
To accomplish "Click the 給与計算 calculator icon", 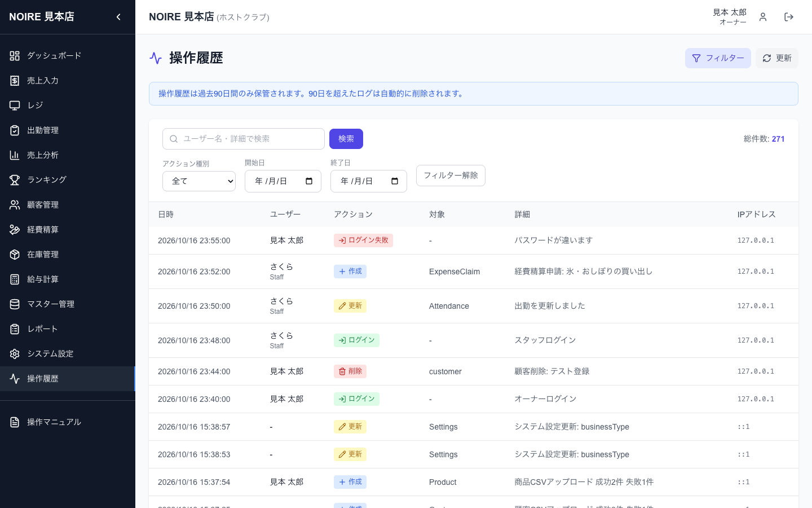I will click(15, 279).
